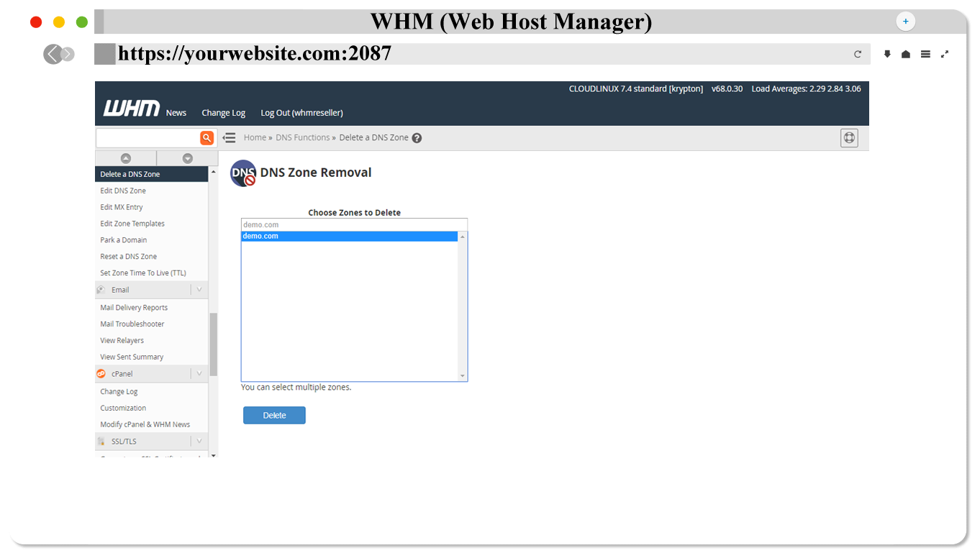Open the browser hamburger menu
980x553 pixels.
point(925,54)
